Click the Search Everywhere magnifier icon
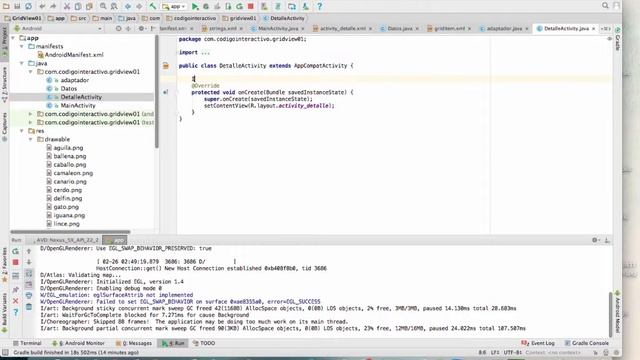Image resolution: width=640 pixels, height=360 pixels. [x=605, y=5]
